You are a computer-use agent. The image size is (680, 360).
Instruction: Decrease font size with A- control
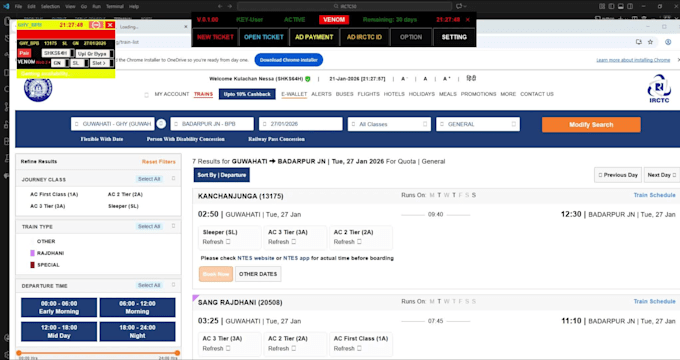[404, 79]
